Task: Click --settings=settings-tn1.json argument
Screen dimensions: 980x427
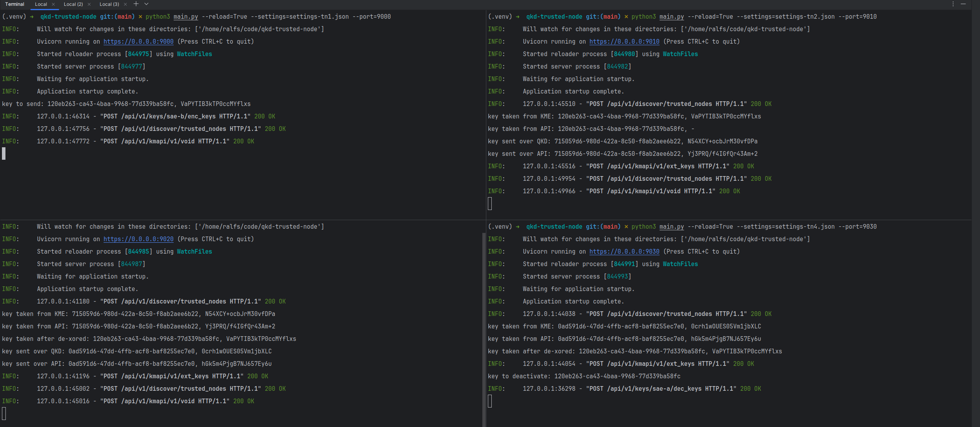Action: 300,17
